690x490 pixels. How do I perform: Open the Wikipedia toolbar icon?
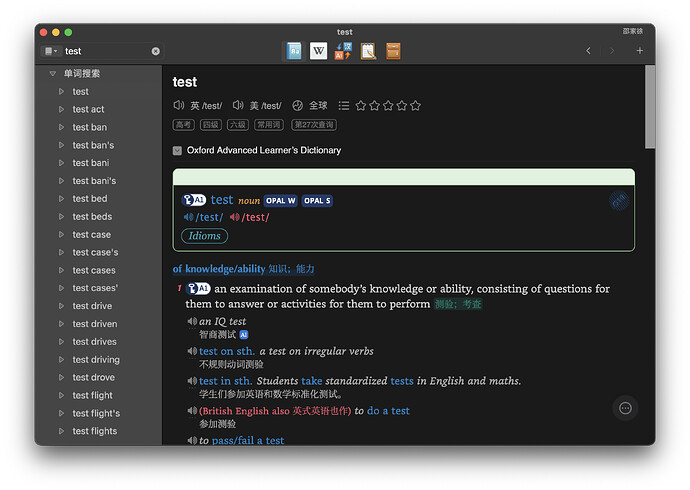coord(319,51)
